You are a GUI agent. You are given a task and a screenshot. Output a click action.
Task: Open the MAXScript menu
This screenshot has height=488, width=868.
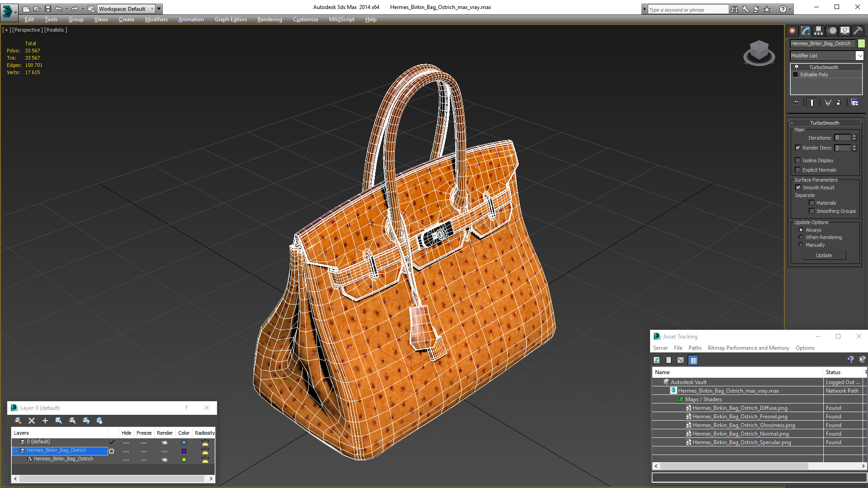tap(341, 19)
